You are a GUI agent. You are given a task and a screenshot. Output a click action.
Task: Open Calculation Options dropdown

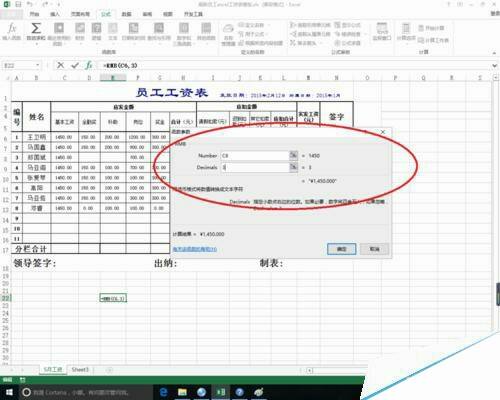pyautogui.click(x=406, y=32)
